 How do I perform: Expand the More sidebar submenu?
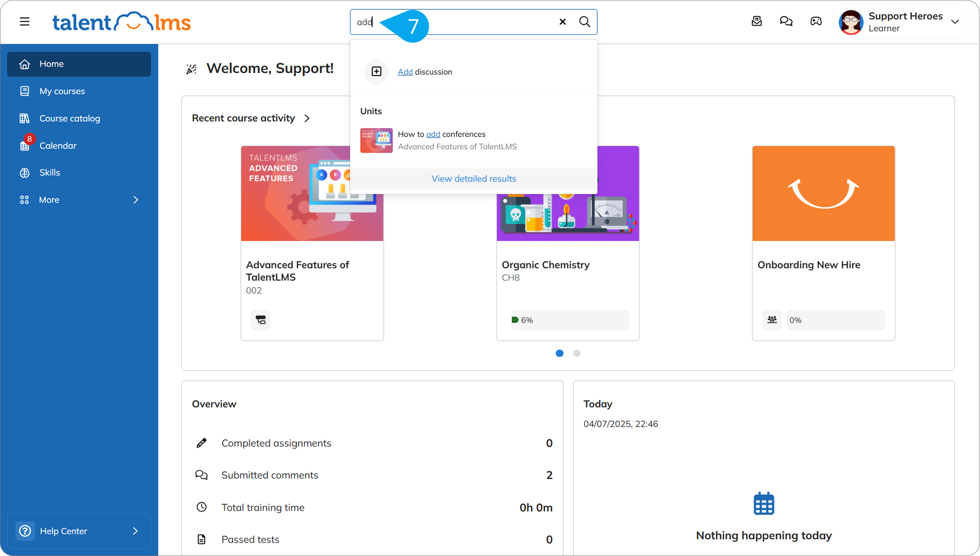point(79,200)
